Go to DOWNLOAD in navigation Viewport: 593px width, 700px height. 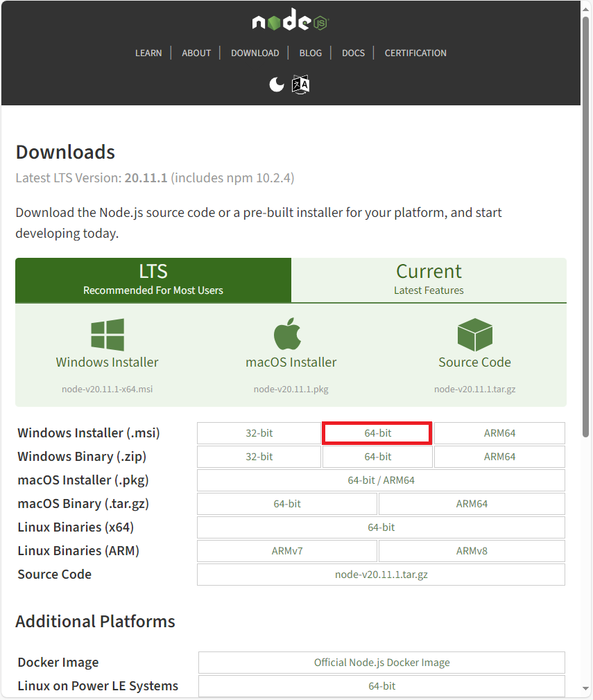(255, 53)
